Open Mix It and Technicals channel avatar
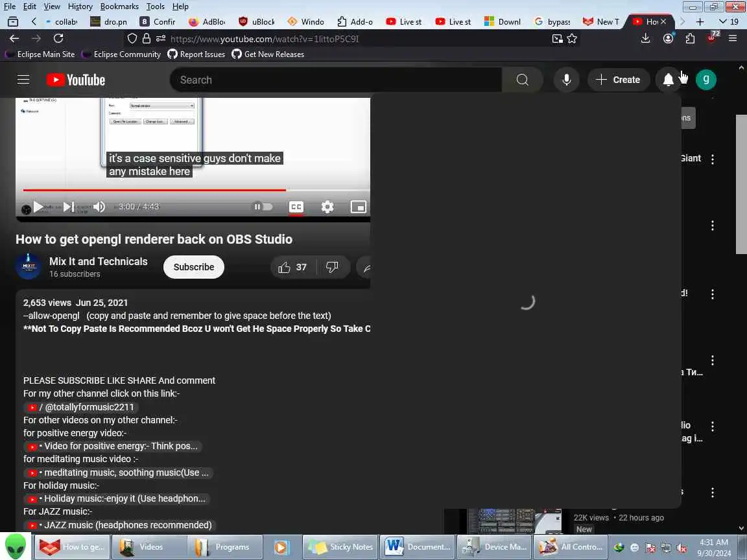Screen dimensions: 747x560 (x=29, y=266)
